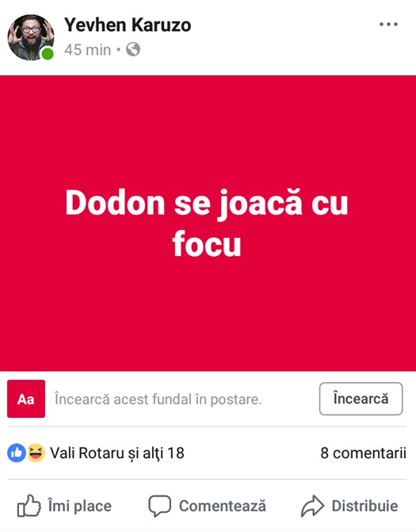Screen dimensions: 416x532
Task: Open the 8 comentarii comments
Action: coord(363,453)
